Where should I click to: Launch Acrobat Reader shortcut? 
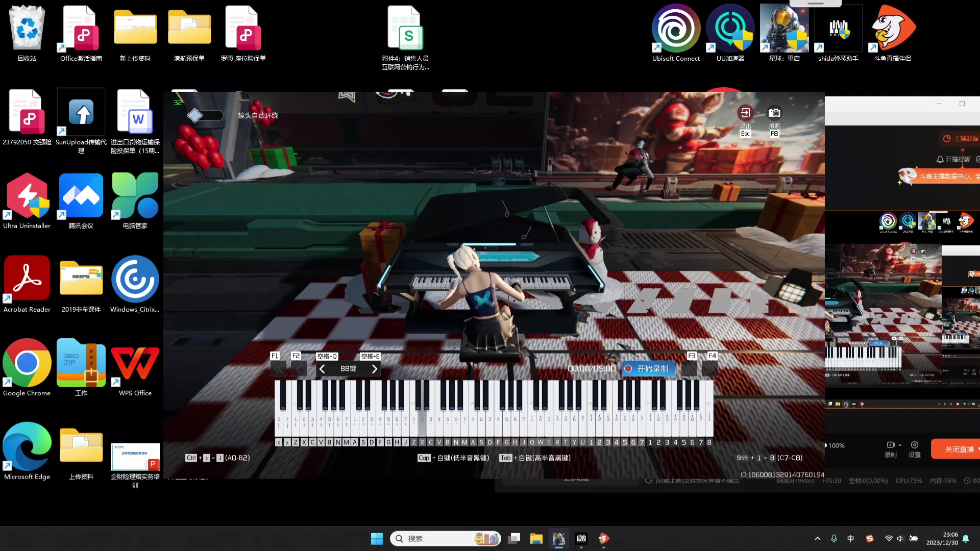pyautogui.click(x=27, y=285)
